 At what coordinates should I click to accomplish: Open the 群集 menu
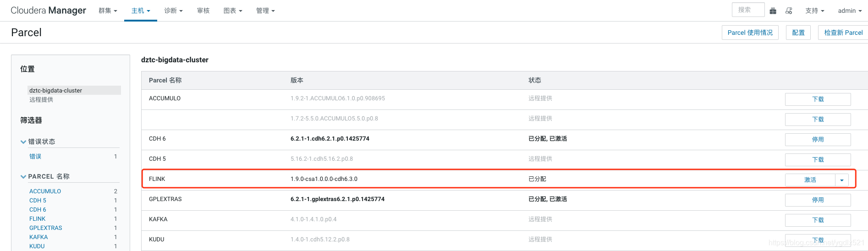(108, 11)
